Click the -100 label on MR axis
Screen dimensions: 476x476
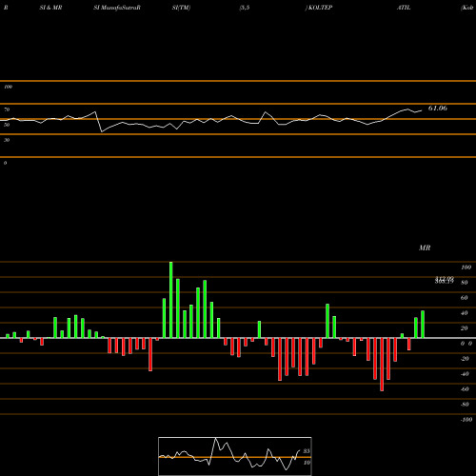pyautogui.click(x=466, y=420)
